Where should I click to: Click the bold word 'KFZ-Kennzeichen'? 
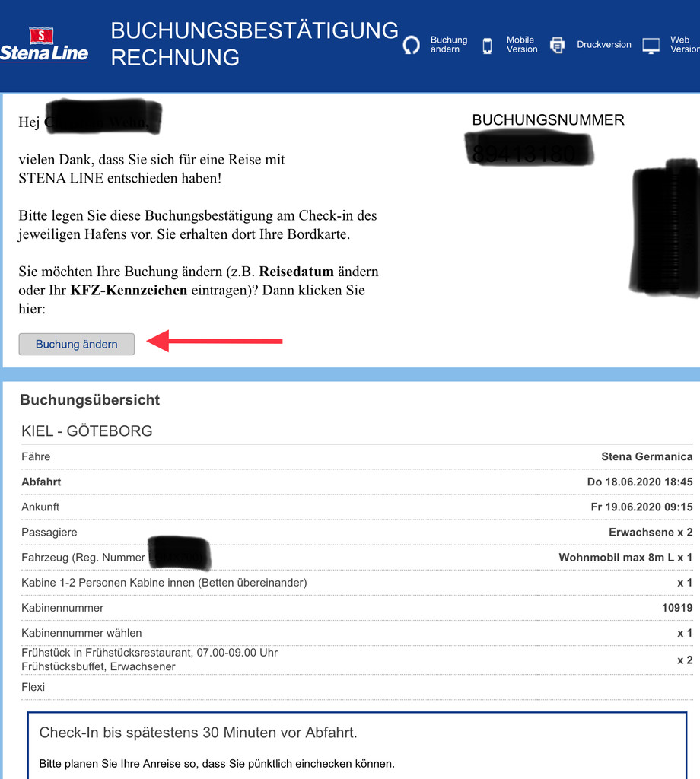(129, 290)
